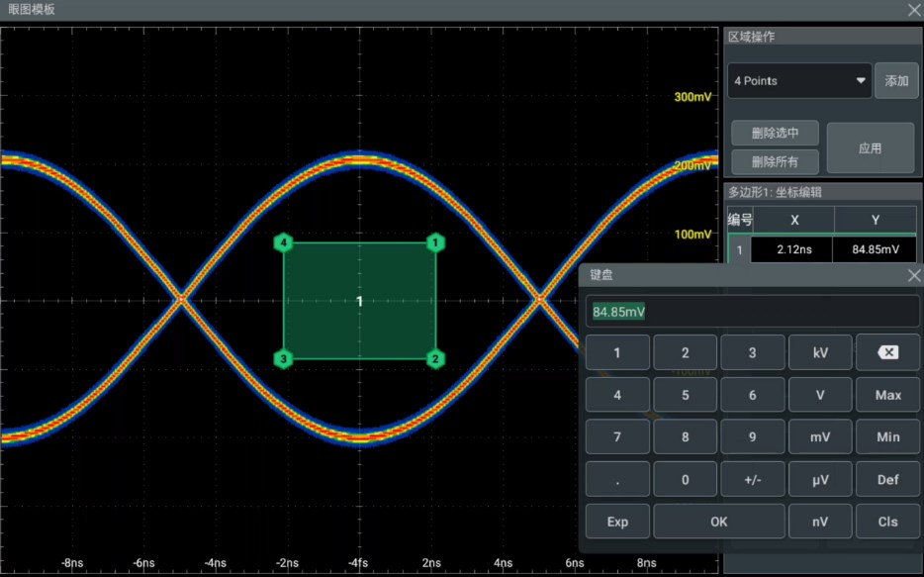
Task: Confirm the value with the OK key
Action: pos(719,521)
